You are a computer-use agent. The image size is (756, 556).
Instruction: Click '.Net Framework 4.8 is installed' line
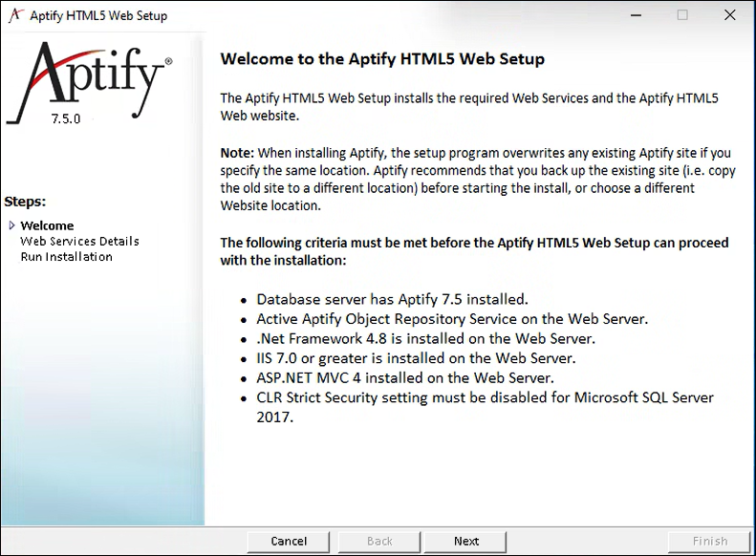point(425,339)
